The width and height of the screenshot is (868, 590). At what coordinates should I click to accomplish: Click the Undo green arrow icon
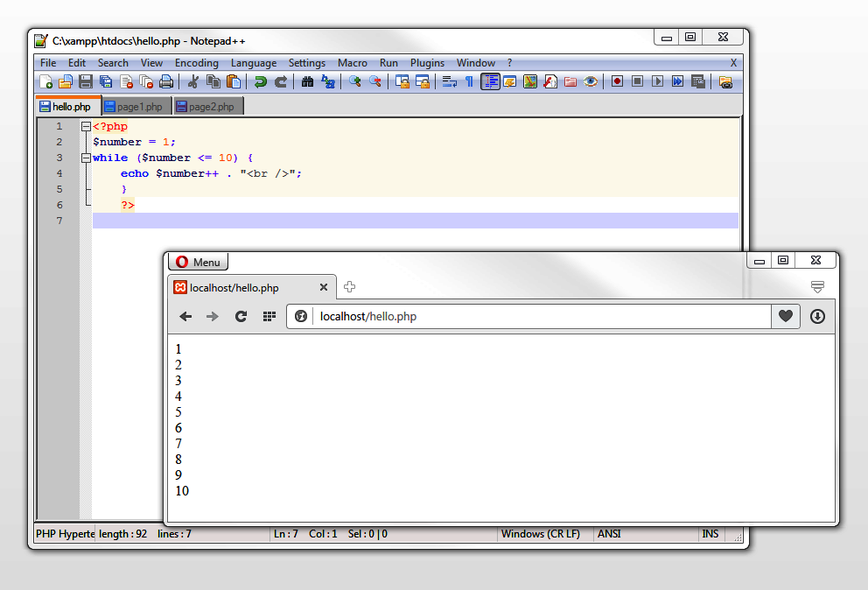260,81
